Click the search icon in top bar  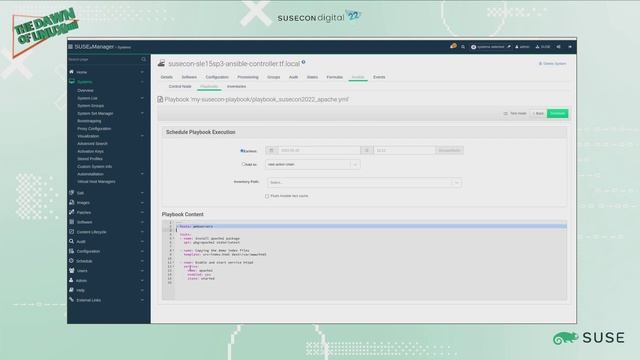pyautogui.click(x=463, y=47)
